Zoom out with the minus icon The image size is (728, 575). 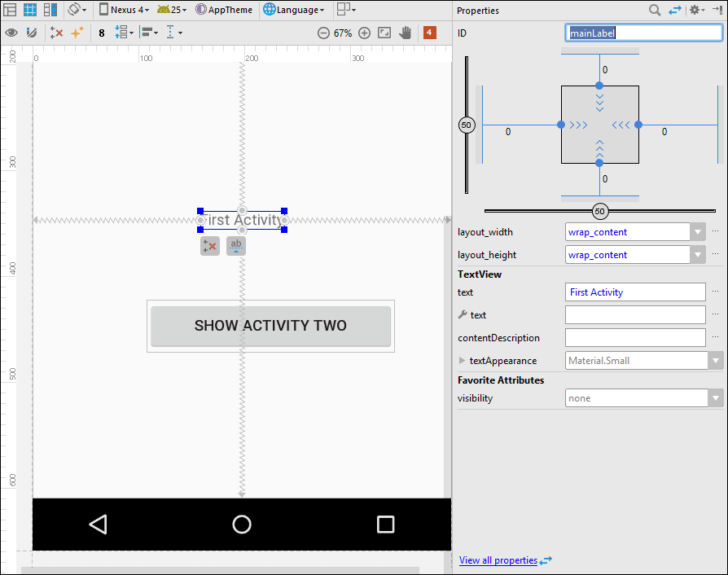[323, 33]
